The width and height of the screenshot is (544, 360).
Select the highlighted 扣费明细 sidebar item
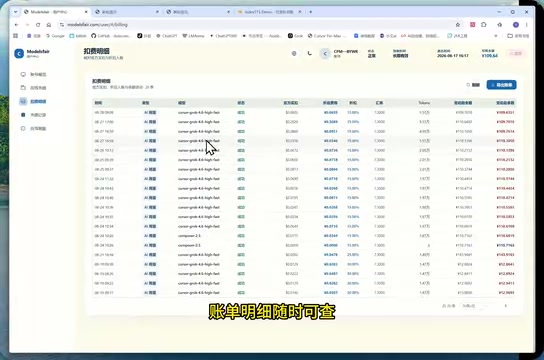[33, 101]
